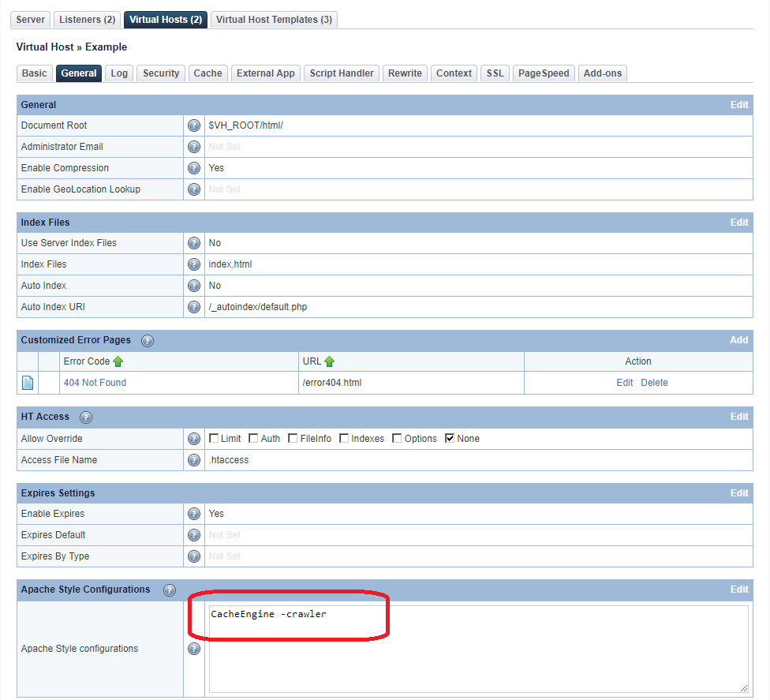This screenshot has width=770, height=700.
Task: Open help for Administrator Email
Action: point(194,146)
